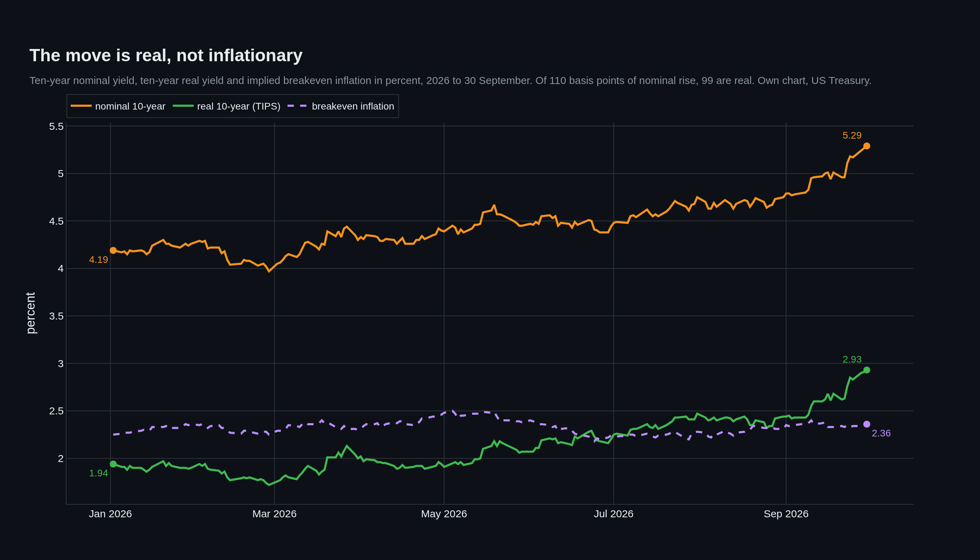Viewport: 980px width, 560px height.
Task: Click the chart title 'The move is real'
Action: pos(166,56)
